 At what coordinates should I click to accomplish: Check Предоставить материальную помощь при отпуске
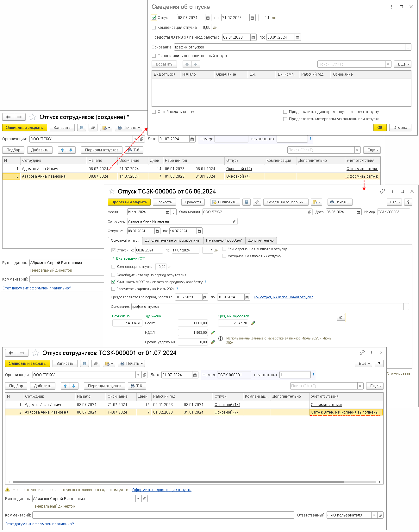click(x=285, y=119)
